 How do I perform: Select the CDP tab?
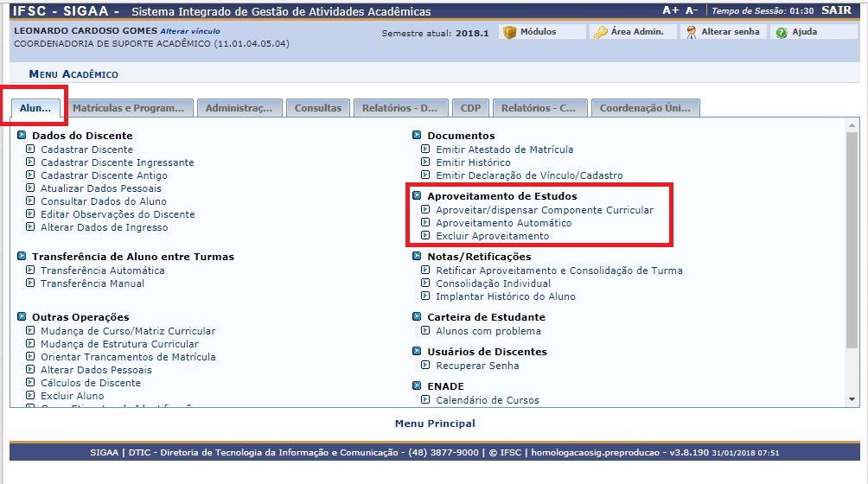470,108
